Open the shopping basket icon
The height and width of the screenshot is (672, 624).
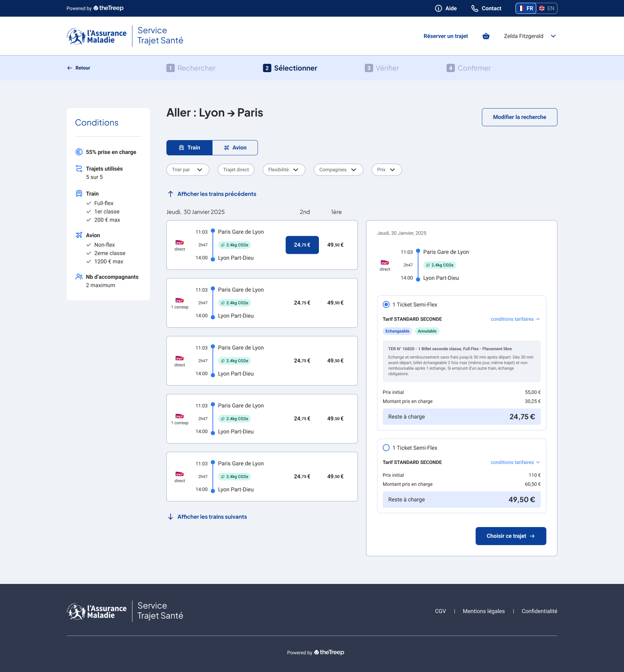pyautogui.click(x=486, y=36)
